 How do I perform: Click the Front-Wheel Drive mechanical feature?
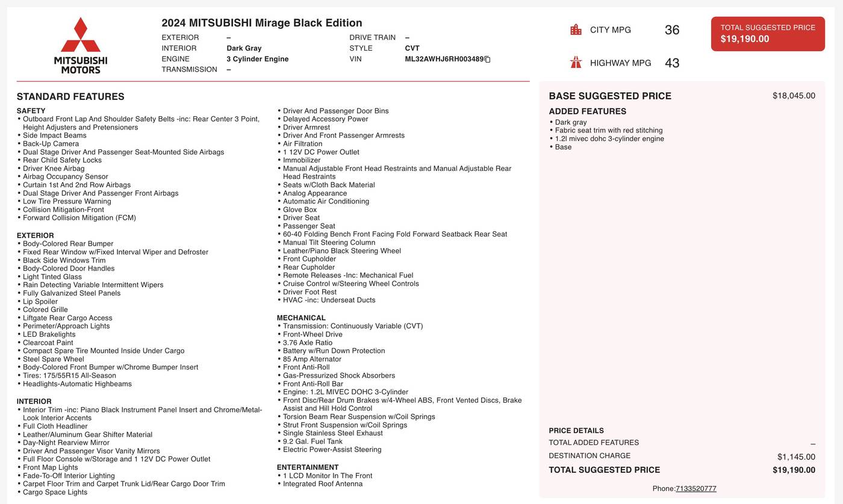(313, 335)
